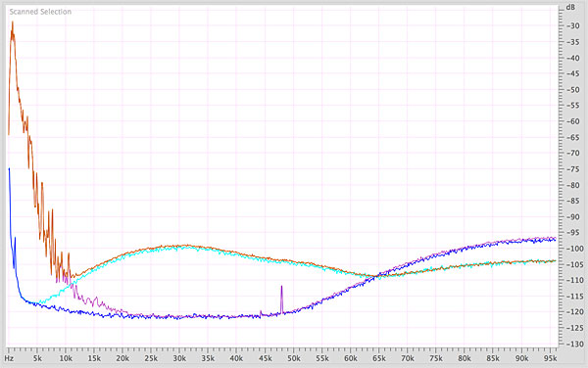The width and height of the screenshot is (588, 368).
Task: Click the -50 dB axis label
Action: pos(572,90)
